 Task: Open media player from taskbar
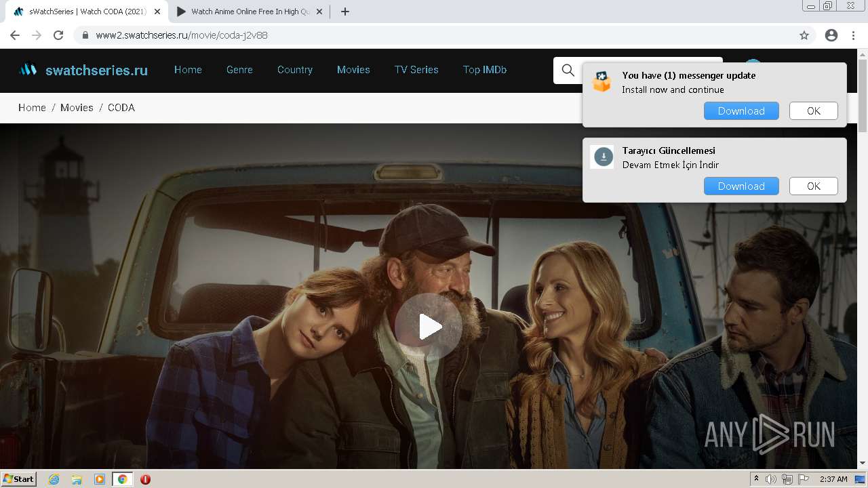[100, 479]
